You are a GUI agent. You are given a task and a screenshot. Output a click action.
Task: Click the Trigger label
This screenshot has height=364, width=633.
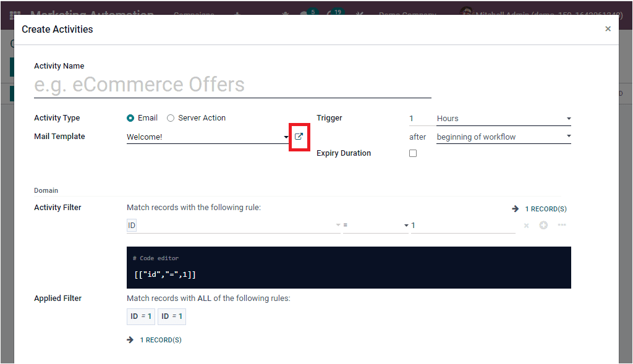329,118
